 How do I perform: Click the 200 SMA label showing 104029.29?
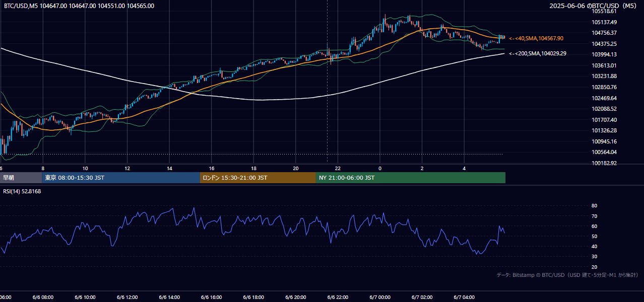coord(538,53)
